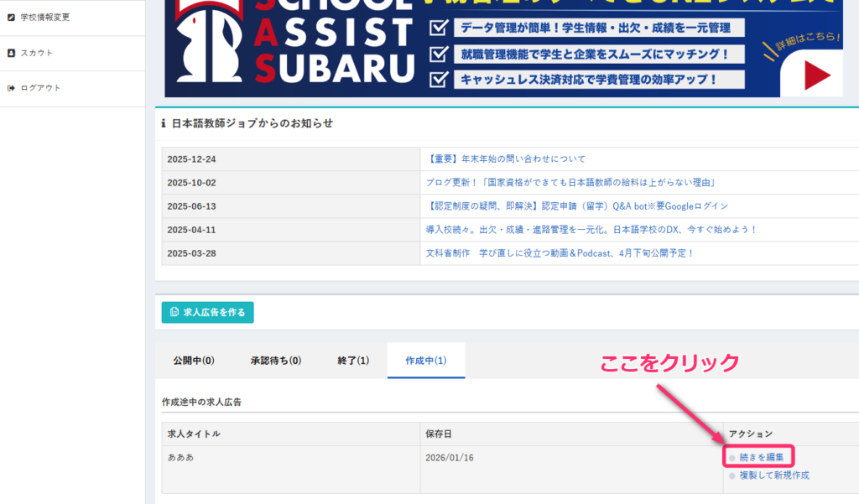Click the pencil icon beside 学校情報変更
This screenshot has width=859, height=504.
point(11,18)
